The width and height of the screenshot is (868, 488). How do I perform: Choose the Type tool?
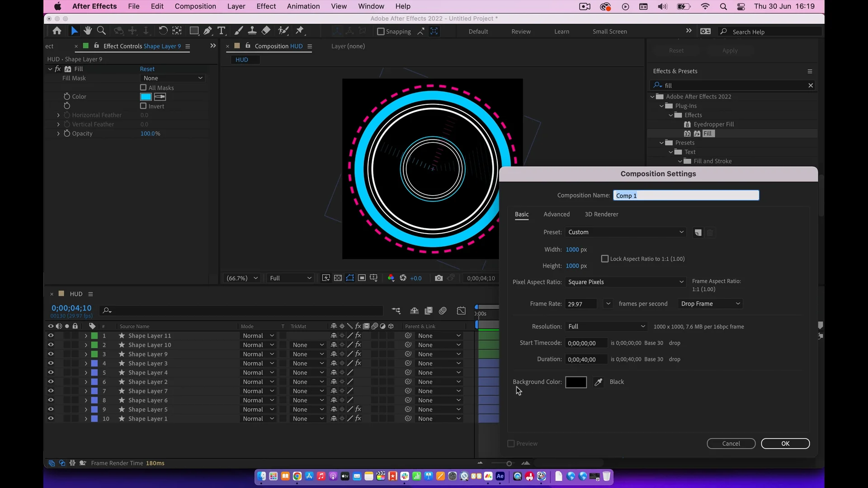pos(221,31)
